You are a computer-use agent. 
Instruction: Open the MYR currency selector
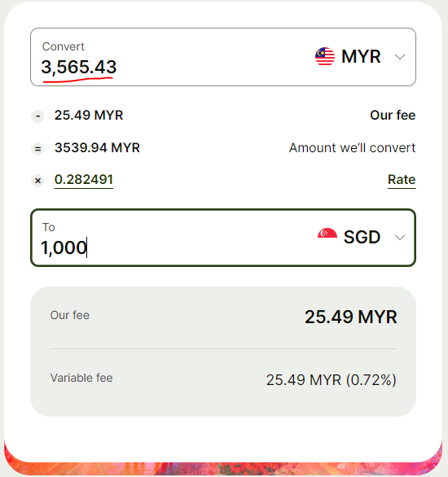click(360, 57)
